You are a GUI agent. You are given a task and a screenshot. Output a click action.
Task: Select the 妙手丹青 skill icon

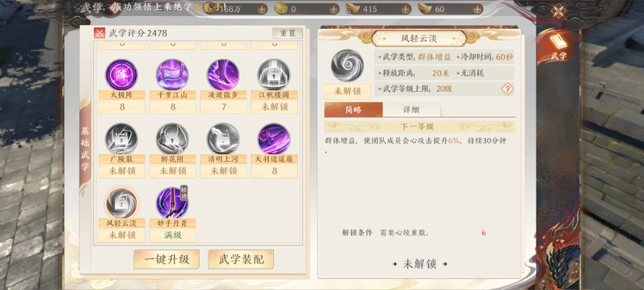click(x=172, y=203)
